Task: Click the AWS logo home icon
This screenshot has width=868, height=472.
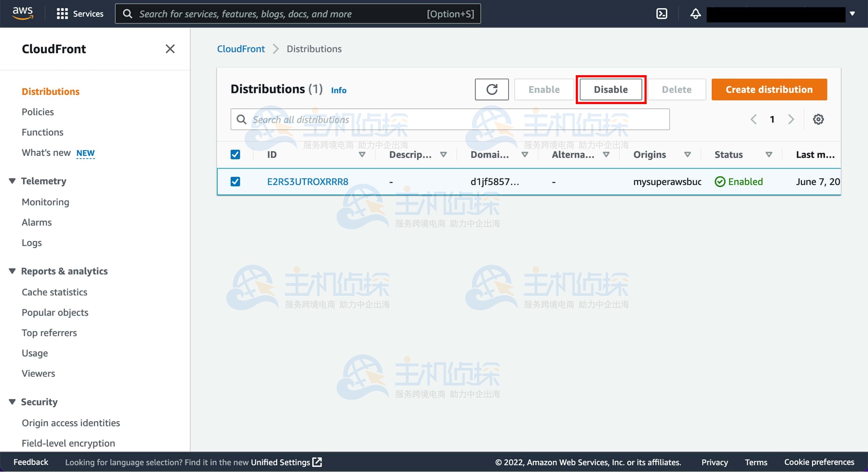Action: (x=22, y=13)
